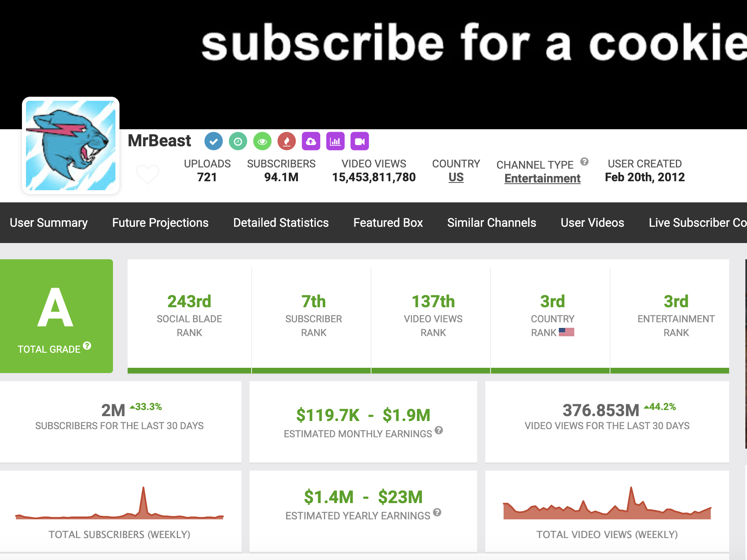Open the Live Subscriber Count tab

[697, 223]
